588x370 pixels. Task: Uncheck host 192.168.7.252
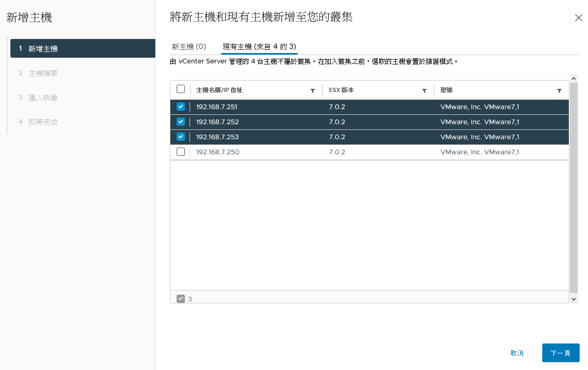pyautogui.click(x=181, y=122)
